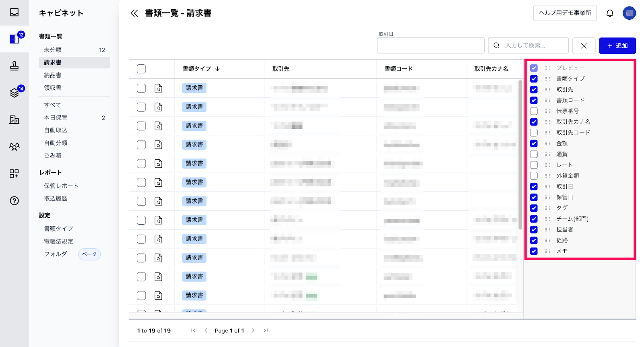Preview the second row's document icon
Viewport: 644px width, 347px height.
tap(159, 107)
